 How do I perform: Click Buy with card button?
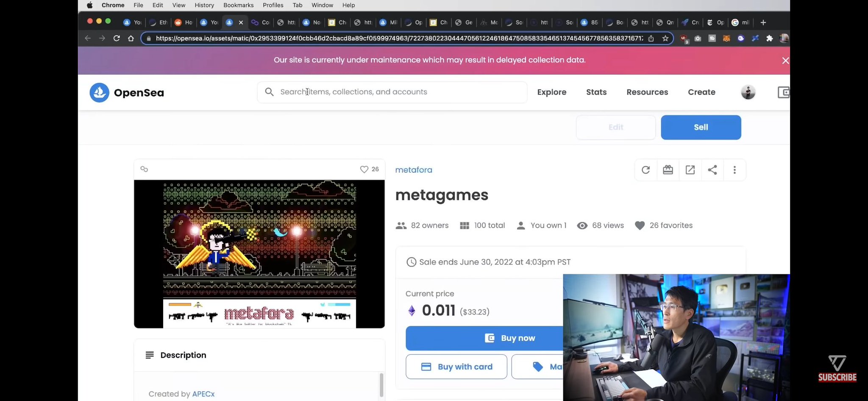[x=456, y=367]
